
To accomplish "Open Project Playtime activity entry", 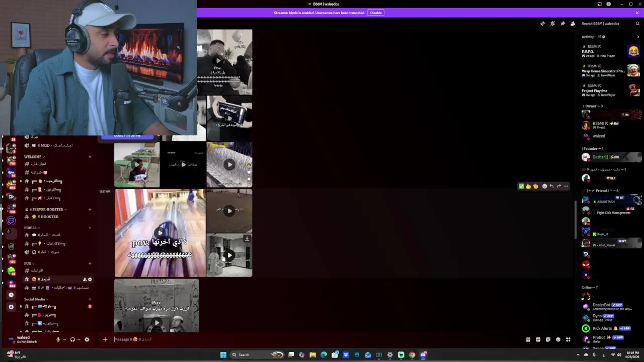I will tap(610, 90).
